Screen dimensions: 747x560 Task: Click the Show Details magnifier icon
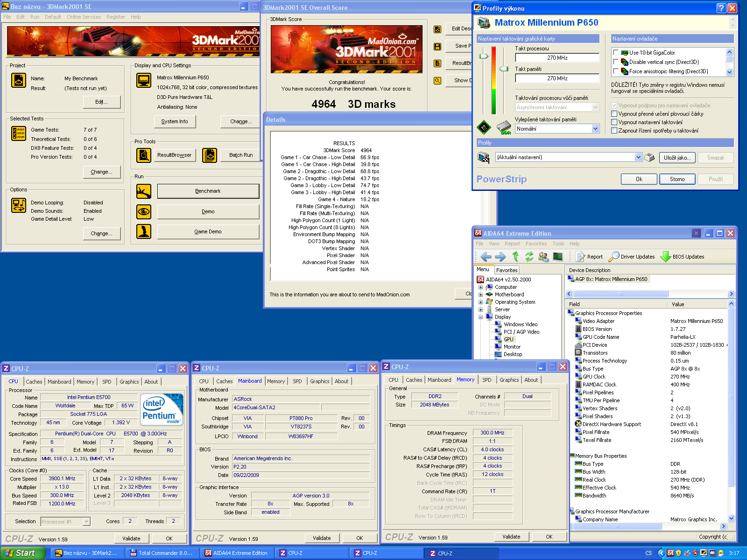(437, 81)
